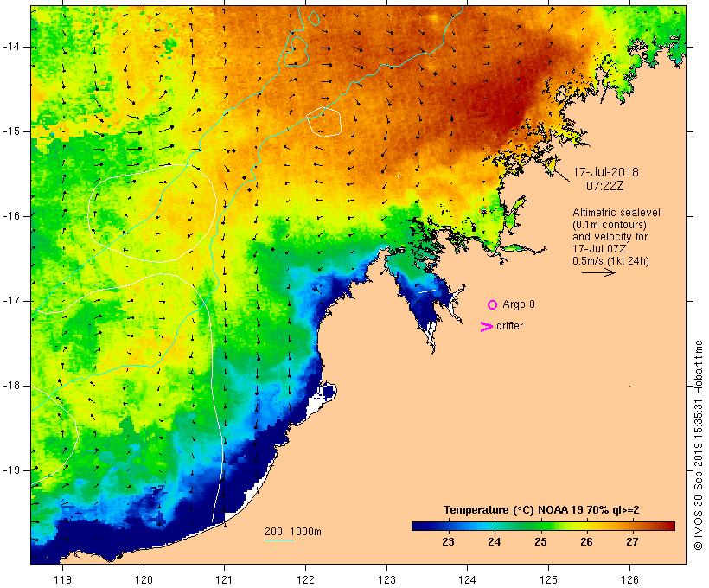Click the small white hexagonal sea-level contour
The height and width of the screenshot is (588, 709).
click(323, 121)
